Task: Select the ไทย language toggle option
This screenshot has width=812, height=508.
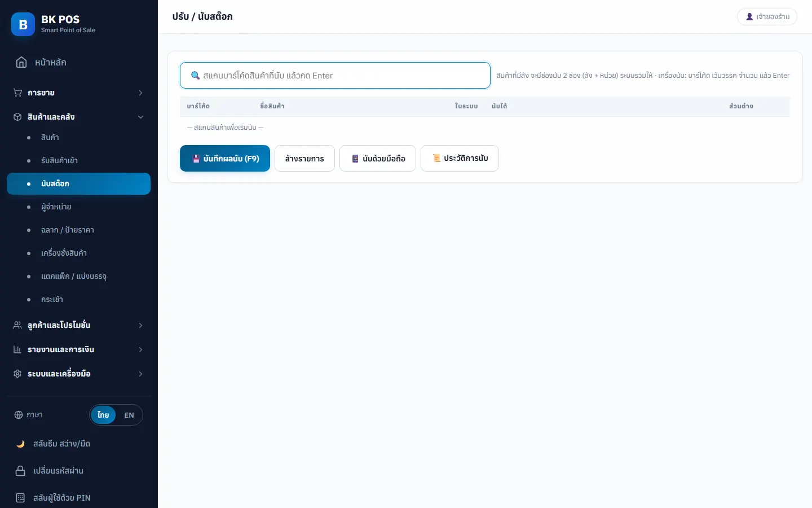Action: tap(103, 415)
